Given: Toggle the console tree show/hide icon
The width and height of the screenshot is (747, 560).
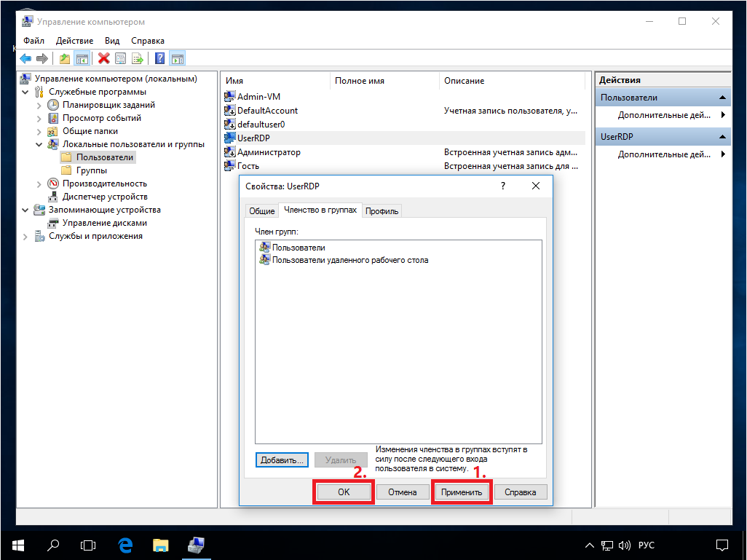Looking at the screenshot, I should coord(82,58).
